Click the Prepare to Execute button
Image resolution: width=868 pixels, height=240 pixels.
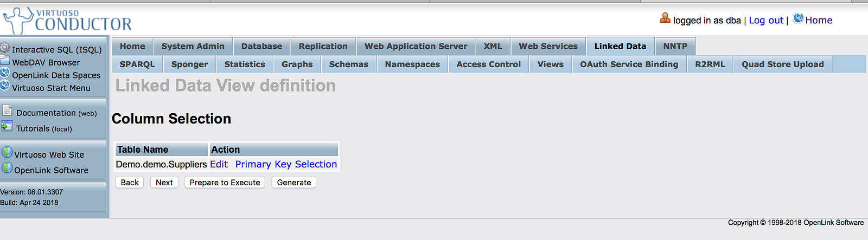[225, 183]
